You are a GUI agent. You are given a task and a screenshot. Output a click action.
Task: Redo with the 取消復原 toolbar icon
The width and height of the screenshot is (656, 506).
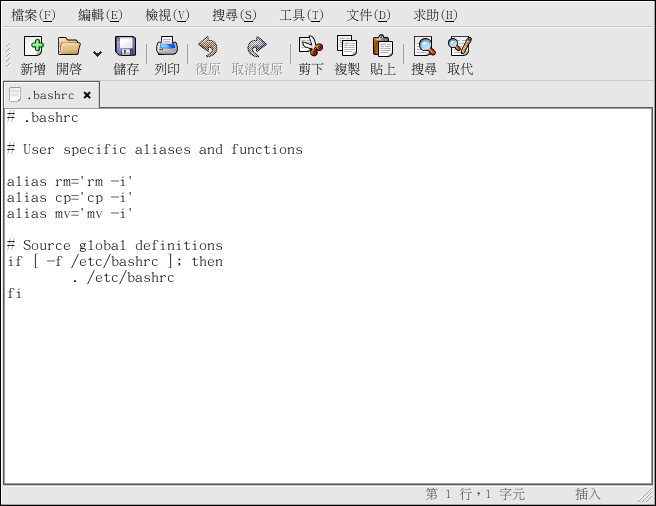coord(257,48)
